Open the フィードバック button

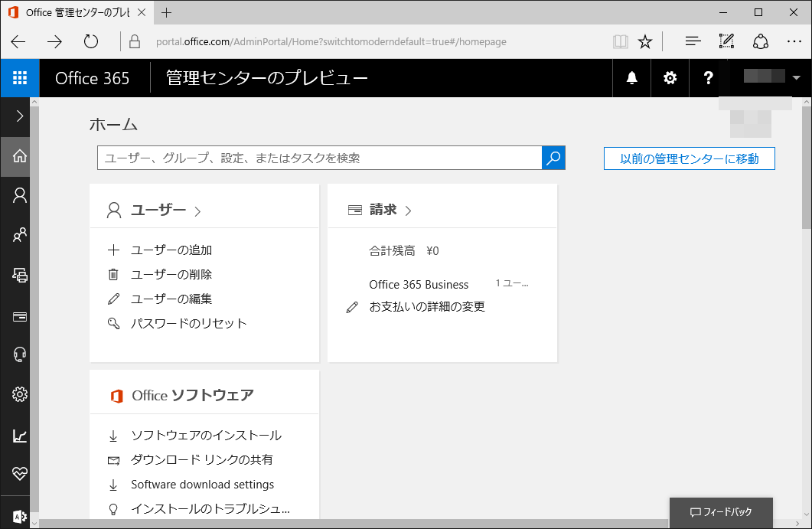[x=721, y=512]
